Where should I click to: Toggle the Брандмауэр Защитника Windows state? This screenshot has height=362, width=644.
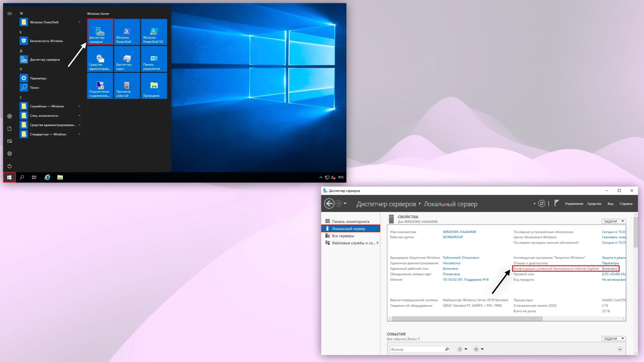462,257
